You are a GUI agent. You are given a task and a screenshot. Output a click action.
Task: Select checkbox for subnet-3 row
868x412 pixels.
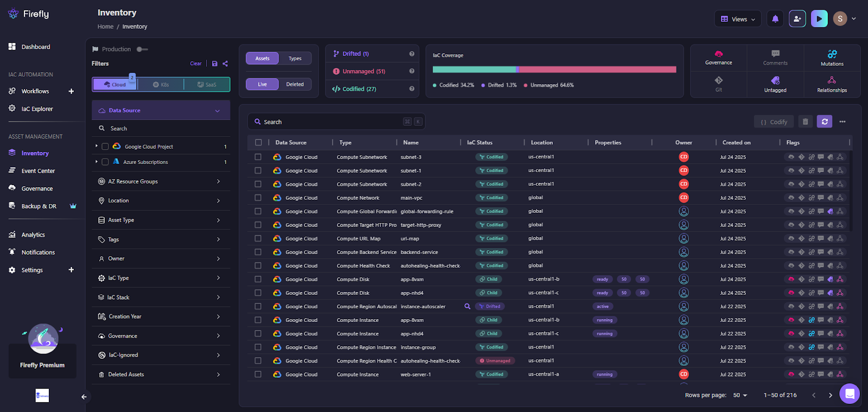258,157
